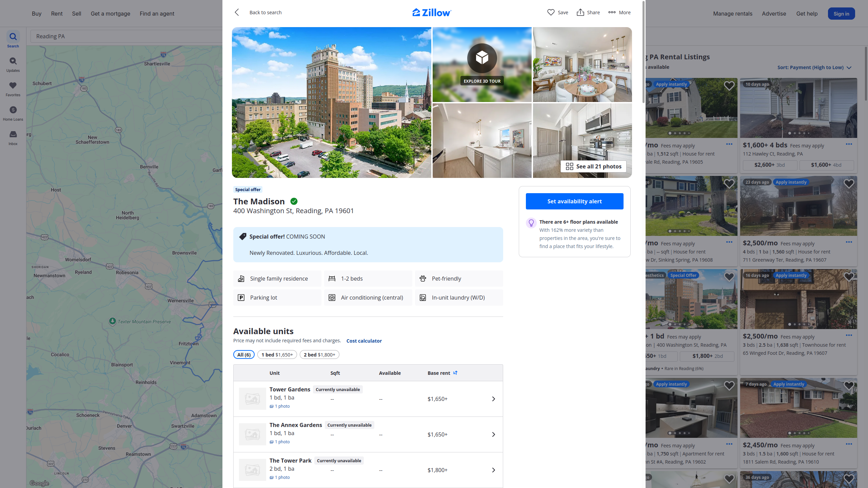Open the Get help link
This screenshot has height=488, width=868.
807,14
